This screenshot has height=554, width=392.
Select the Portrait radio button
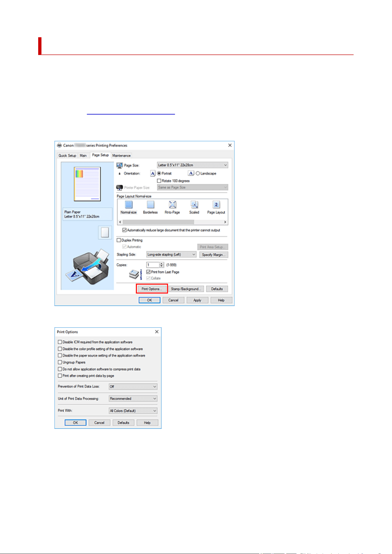[x=159, y=173]
